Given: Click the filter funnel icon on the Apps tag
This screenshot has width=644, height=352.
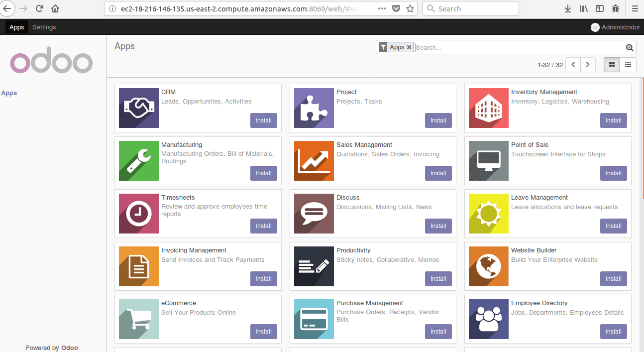Looking at the screenshot, I should click(x=383, y=47).
